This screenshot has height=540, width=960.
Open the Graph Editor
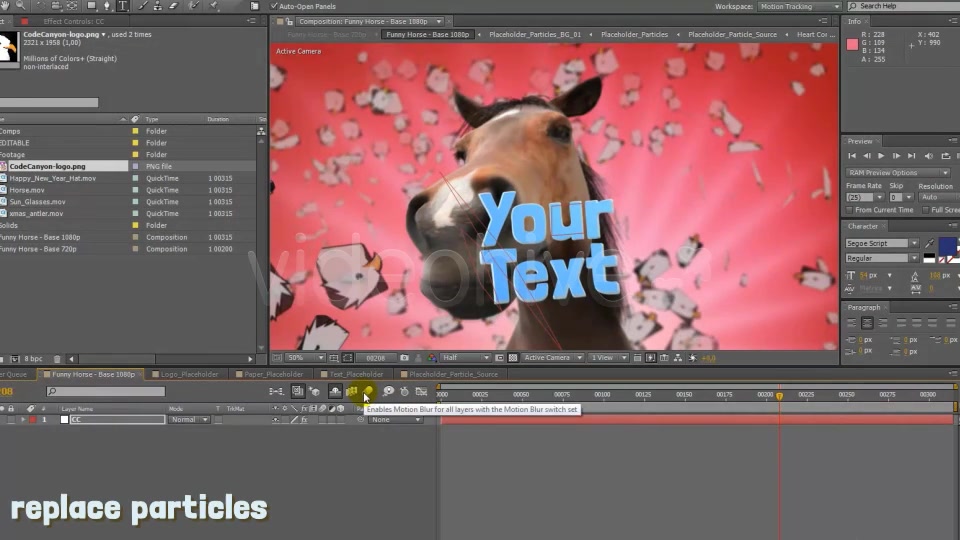point(421,391)
